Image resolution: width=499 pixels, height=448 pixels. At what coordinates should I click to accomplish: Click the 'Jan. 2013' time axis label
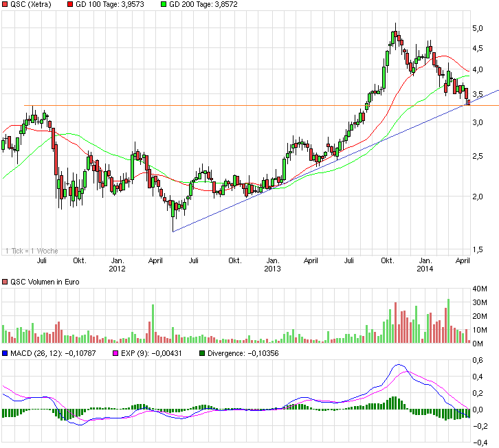272,265
